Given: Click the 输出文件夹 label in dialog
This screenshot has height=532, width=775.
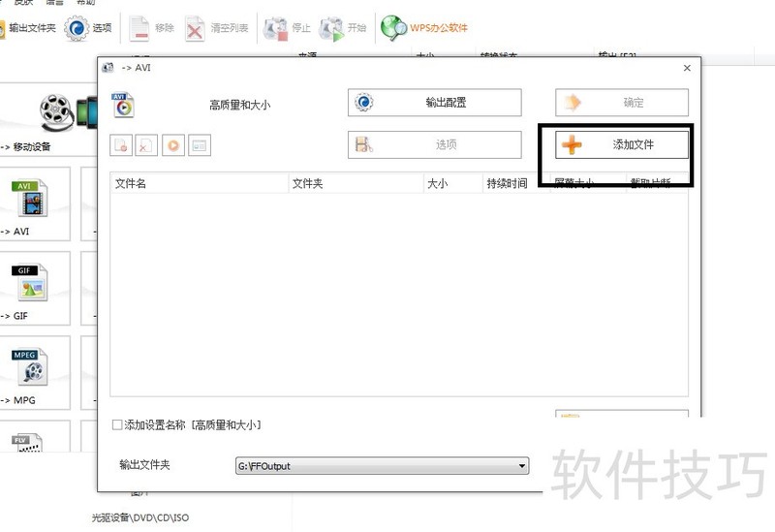Looking at the screenshot, I should tap(144, 465).
